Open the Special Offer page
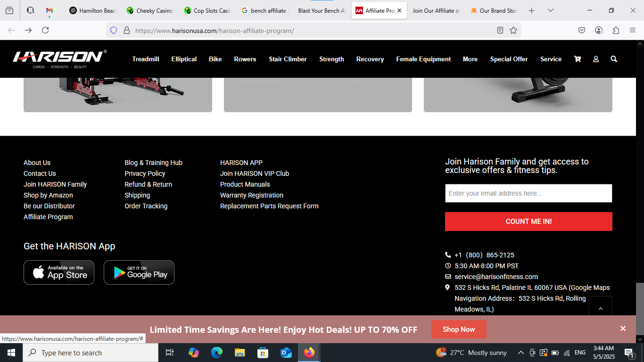Viewport: 644px width, 362px height. tap(509, 59)
